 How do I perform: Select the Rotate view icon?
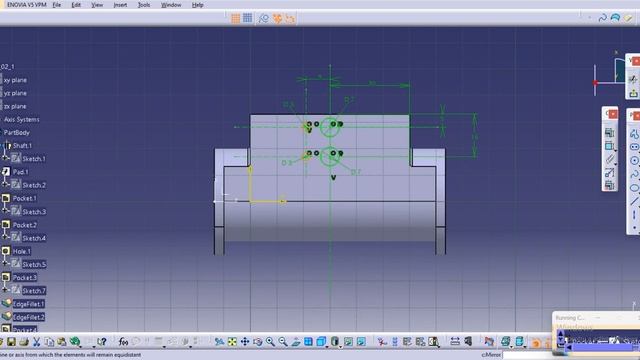(x=257, y=342)
